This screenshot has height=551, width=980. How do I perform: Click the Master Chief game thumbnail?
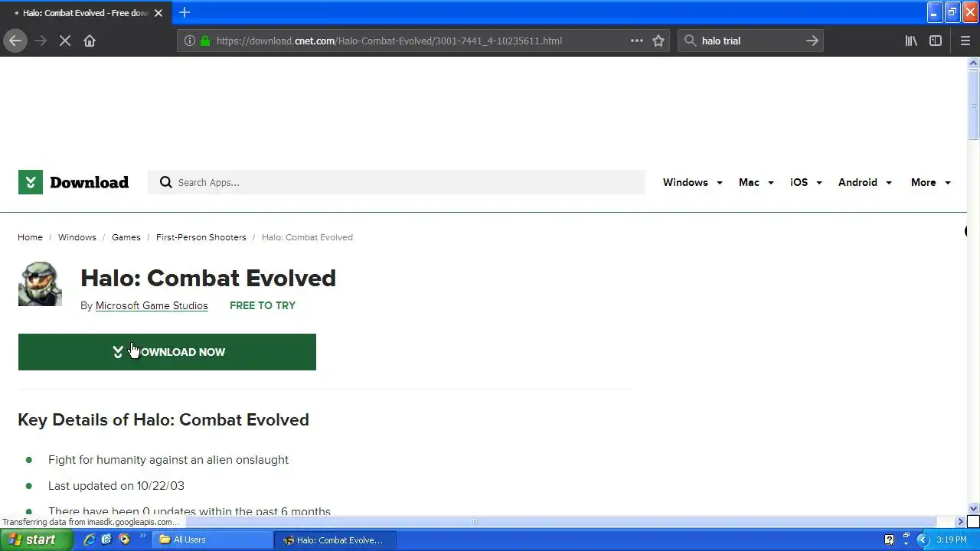point(40,284)
